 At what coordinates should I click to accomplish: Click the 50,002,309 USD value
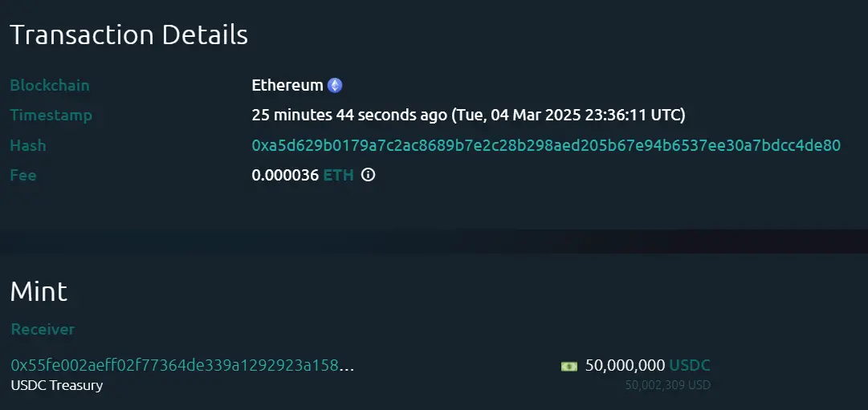668,385
